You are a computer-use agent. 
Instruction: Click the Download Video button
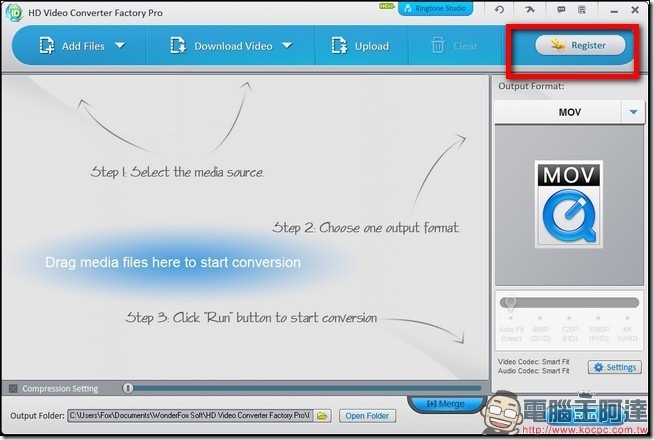221,46
